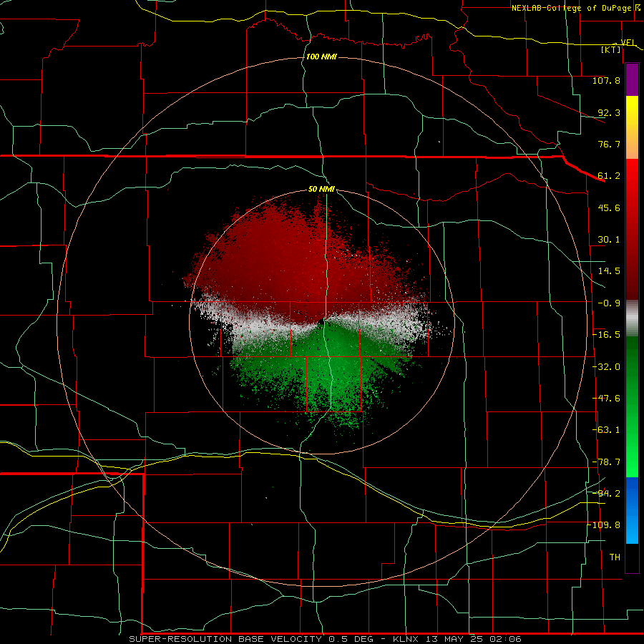Click the -47.6 velocity scale value

[x=606, y=399]
